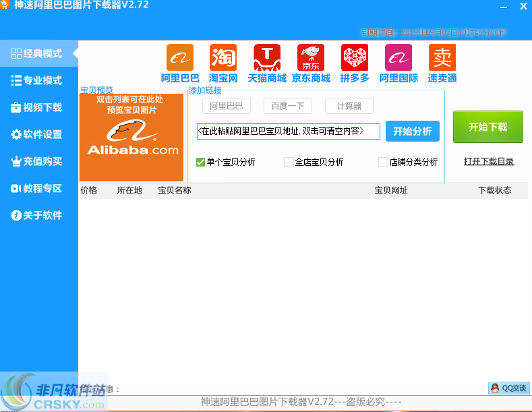The width and height of the screenshot is (532, 412).
Task: Click the 宝贝名称 column header
Action: point(175,190)
